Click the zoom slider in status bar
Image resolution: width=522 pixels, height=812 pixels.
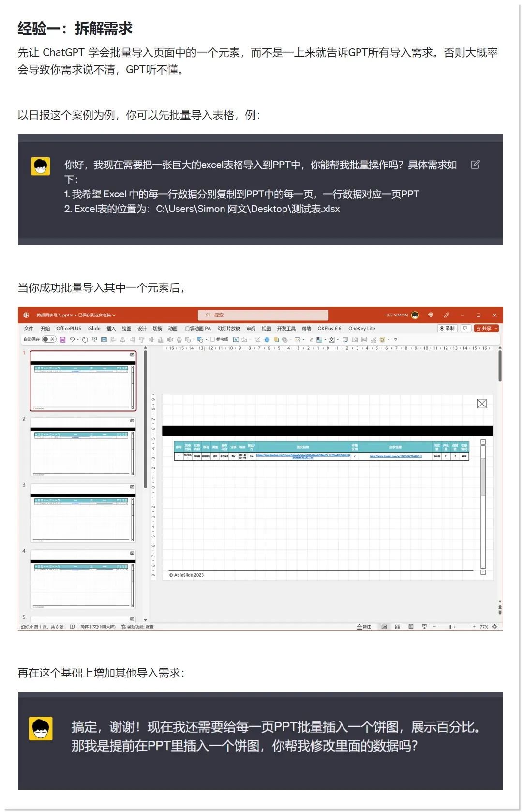(x=451, y=627)
